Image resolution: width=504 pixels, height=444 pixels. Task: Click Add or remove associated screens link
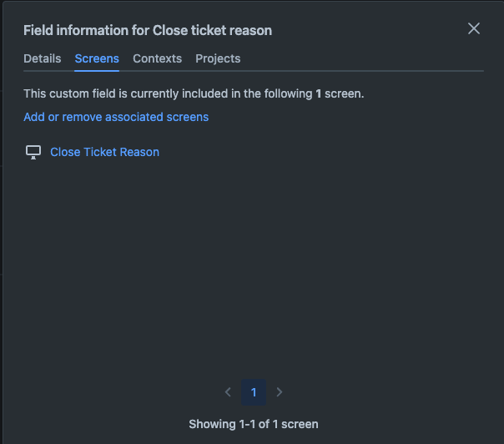point(116,117)
